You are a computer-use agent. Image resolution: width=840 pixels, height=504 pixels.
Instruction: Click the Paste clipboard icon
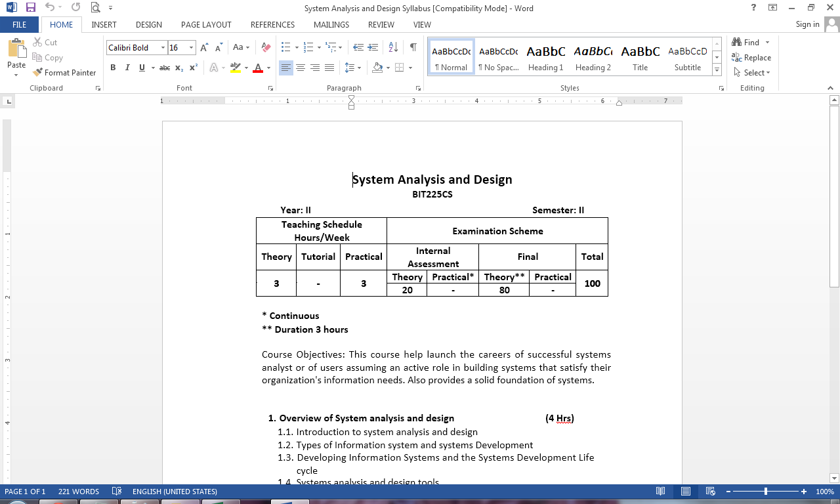tap(16, 49)
